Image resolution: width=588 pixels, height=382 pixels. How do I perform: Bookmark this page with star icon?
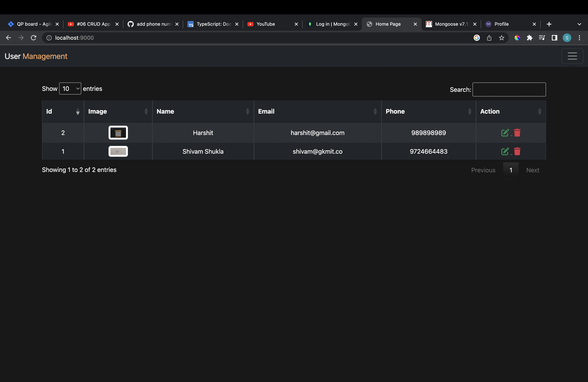pos(501,38)
